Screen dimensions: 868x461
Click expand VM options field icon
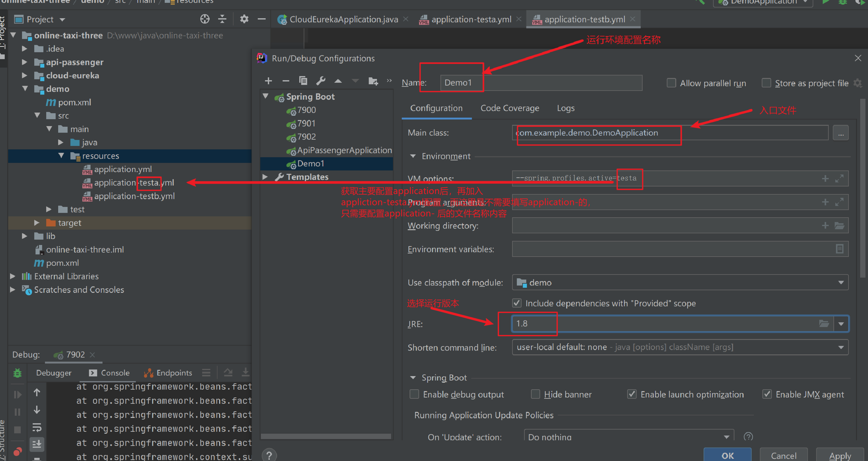click(839, 178)
